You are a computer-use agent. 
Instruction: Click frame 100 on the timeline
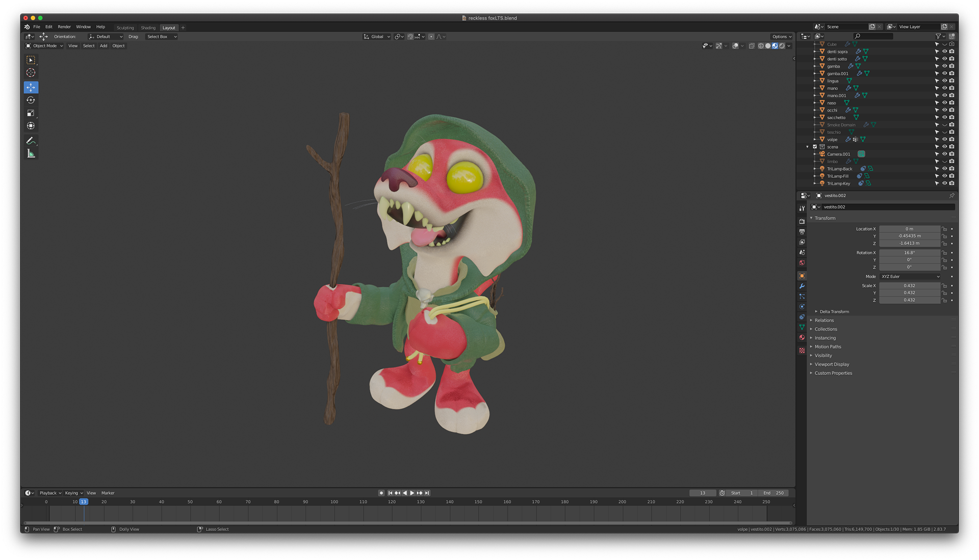tap(334, 502)
